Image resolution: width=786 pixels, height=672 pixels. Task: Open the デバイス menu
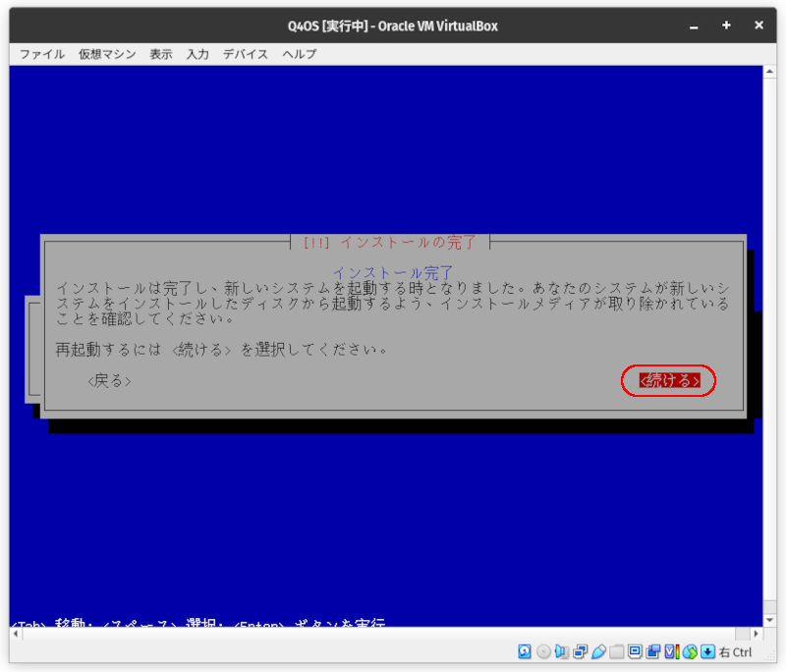(246, 54)
